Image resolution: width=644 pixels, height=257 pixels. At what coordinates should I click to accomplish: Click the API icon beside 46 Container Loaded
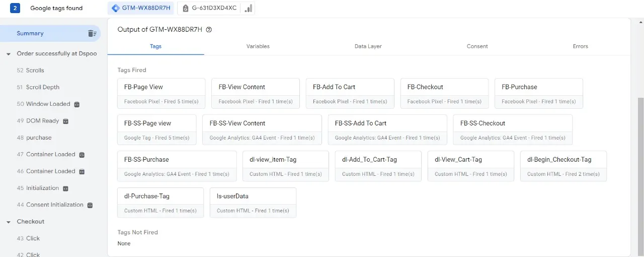(x=82, y=171)
